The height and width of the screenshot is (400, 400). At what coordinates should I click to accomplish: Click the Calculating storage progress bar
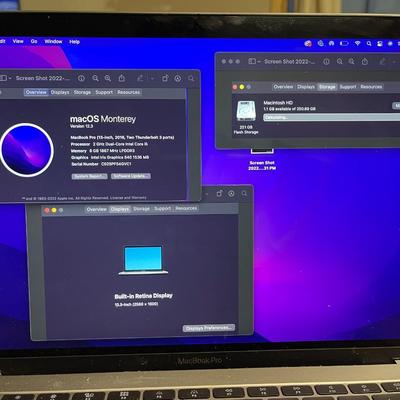click(x=332, y=117)
